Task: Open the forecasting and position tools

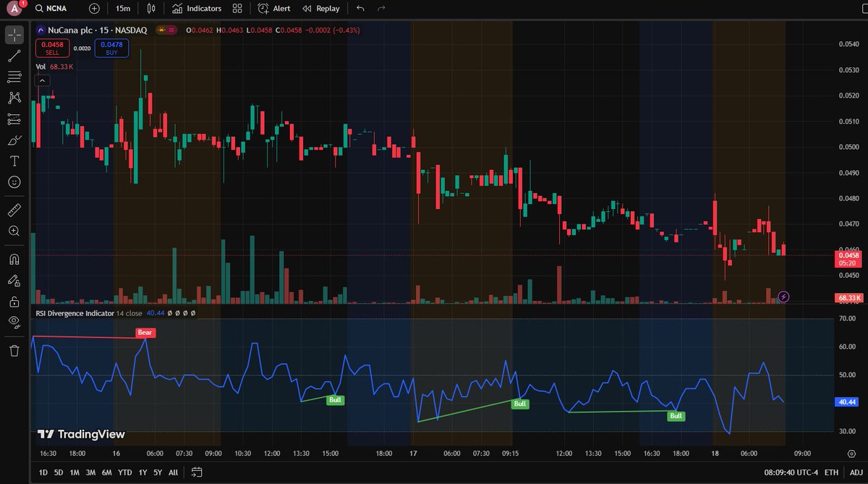Action: click(x=14, y=119)
